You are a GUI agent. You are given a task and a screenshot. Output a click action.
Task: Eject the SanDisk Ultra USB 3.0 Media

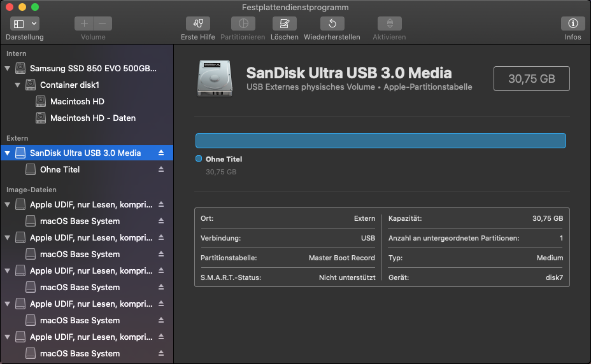point(161,153)
